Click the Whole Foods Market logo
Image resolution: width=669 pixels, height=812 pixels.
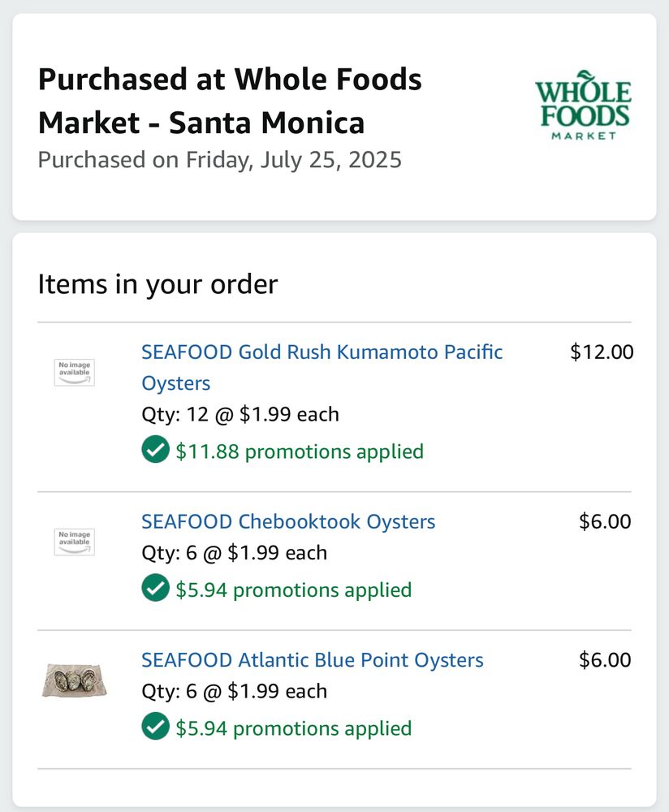point(583,105)
